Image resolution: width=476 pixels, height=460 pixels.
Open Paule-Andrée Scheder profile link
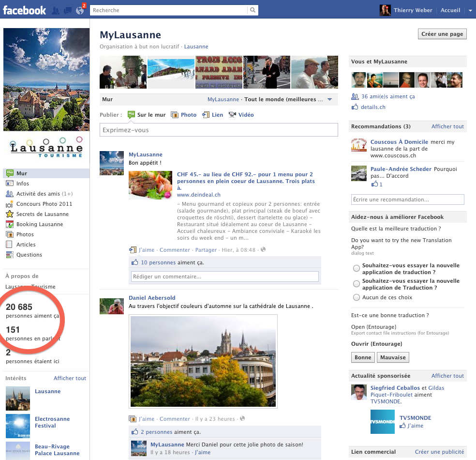pos(401,169)
